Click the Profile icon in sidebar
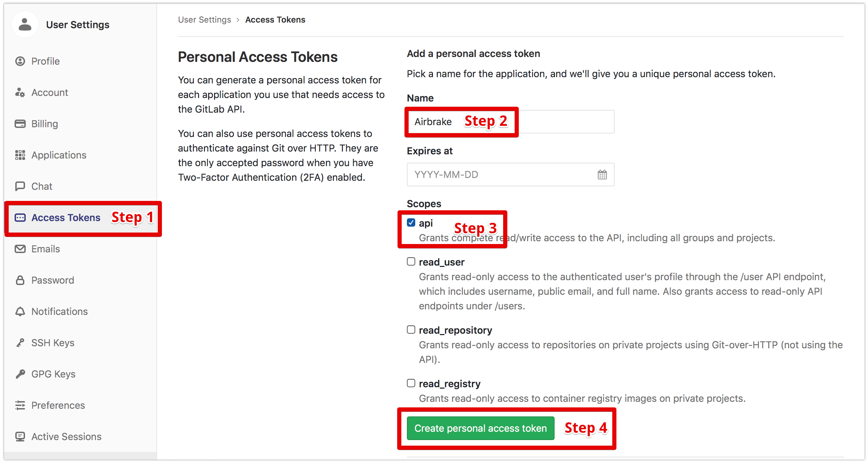Screen dimensions: 868x463 click(20, 60)
